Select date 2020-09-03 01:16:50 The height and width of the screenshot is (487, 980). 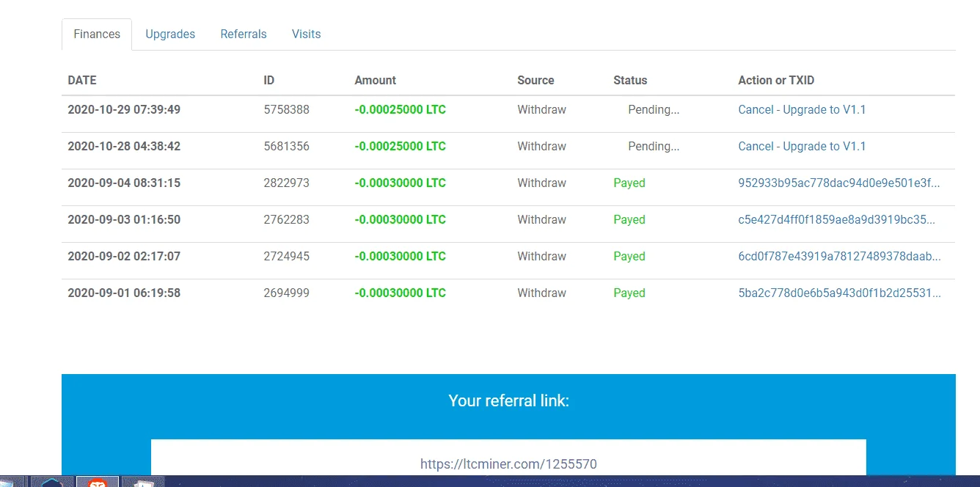pos(124,220)
